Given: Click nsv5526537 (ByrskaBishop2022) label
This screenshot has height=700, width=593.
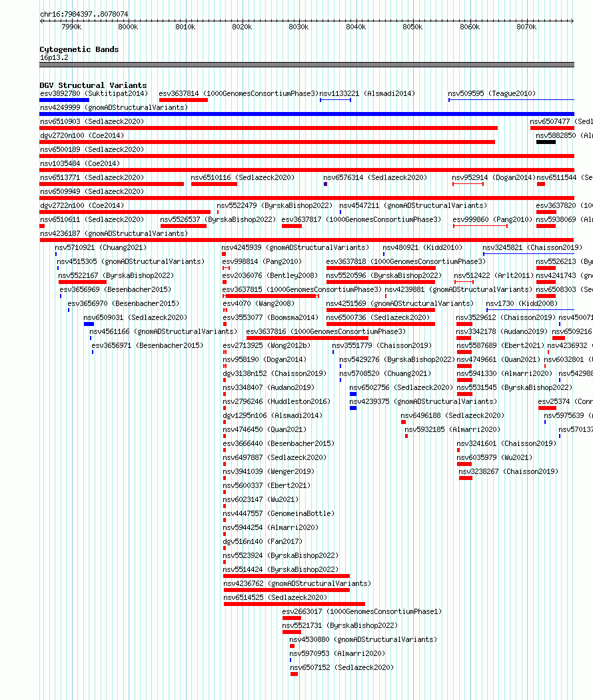Looking at the screenshot, I should (x=218, y=219).
